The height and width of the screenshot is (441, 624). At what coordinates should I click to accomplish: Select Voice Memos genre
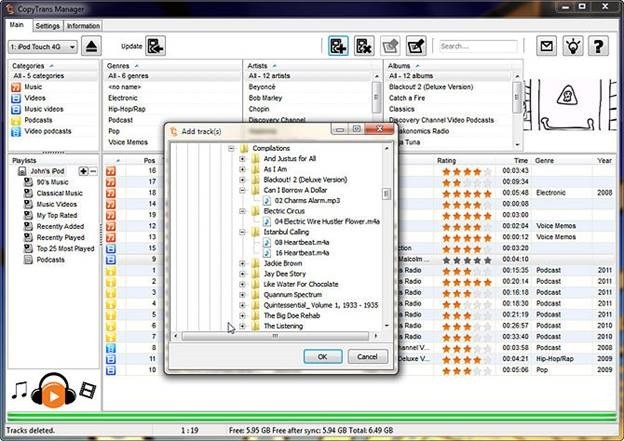(x=128, y=142)
